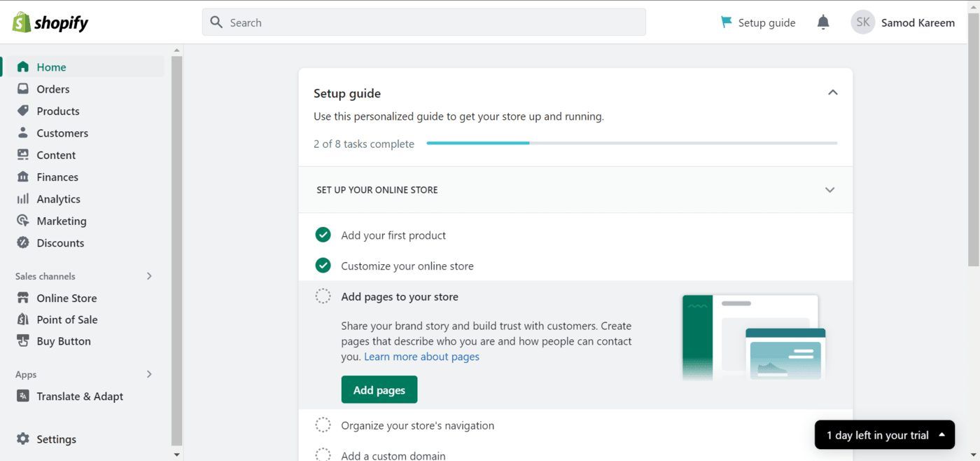The height and width of the screenshot is (461, 980).
Task: Mark 'Organize your store's navigation' circle
Action: click(323, 425)
